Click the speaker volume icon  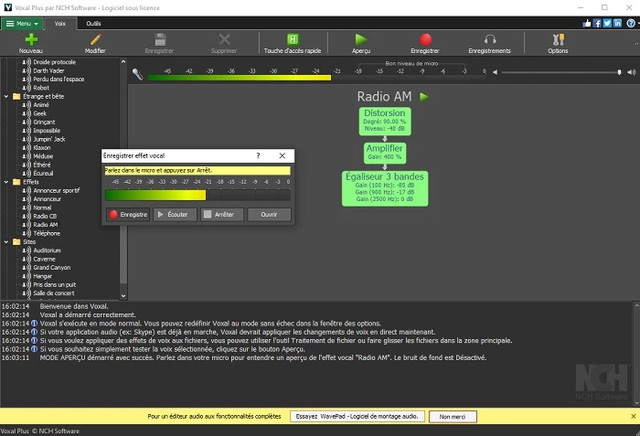point(632,72)
